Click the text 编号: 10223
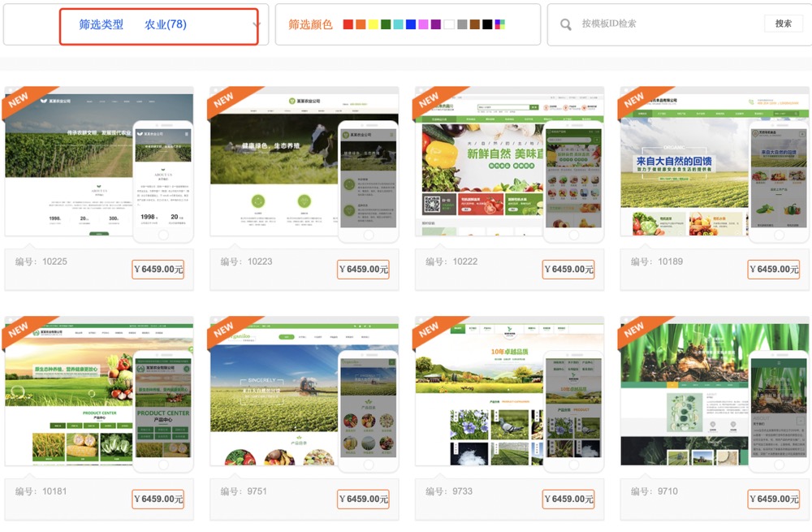The width and height of the screenshot is (812, 532). [247, 262]
